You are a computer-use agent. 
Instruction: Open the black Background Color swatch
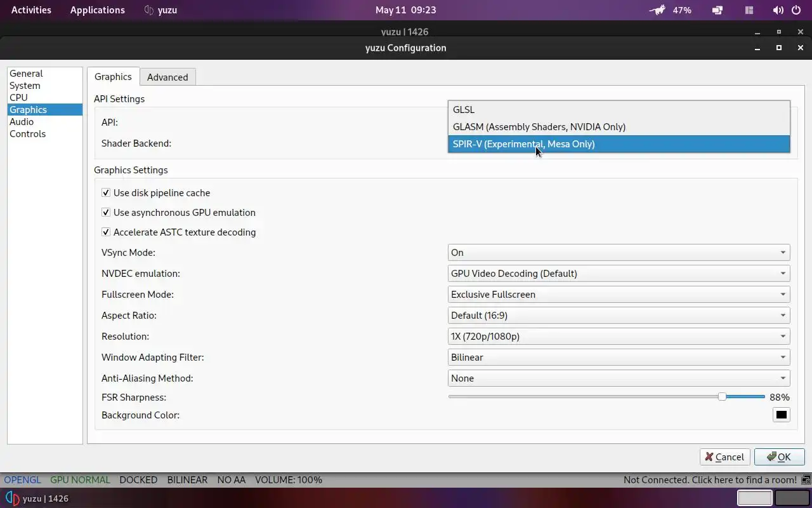(782, 415)
